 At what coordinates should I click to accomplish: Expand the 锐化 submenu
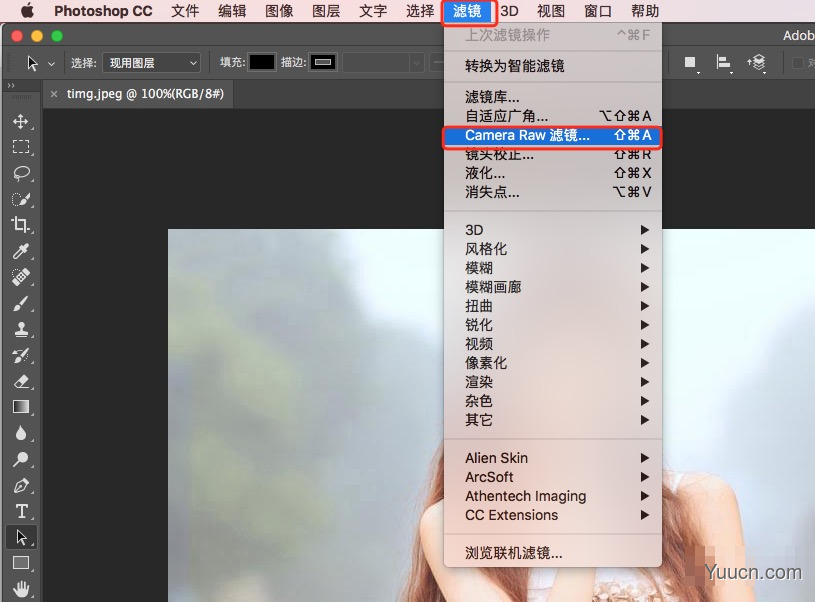click(552, 325)
